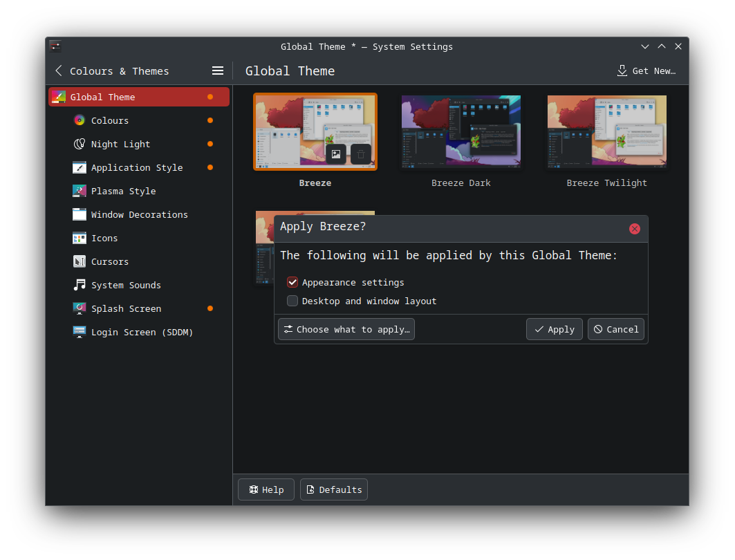Click the Breeze Twilight label text
The width and height of the screenshot is (735, 560).
point(606,183)
